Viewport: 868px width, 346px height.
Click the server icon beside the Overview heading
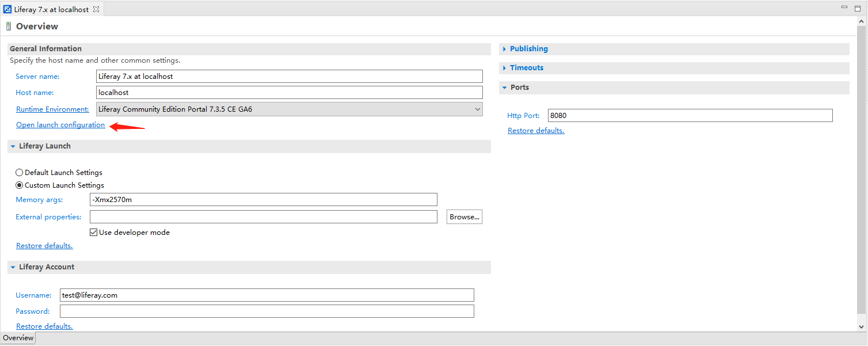click(x=9, y=26)
